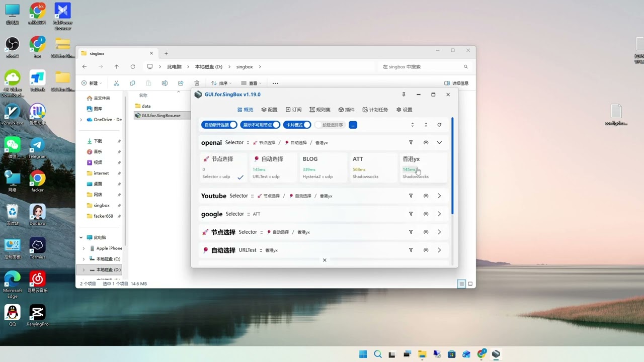The width and height of the screenshot is (644, 362).
Task: Switch to the 配置 profiles tab
Action: 269,110
